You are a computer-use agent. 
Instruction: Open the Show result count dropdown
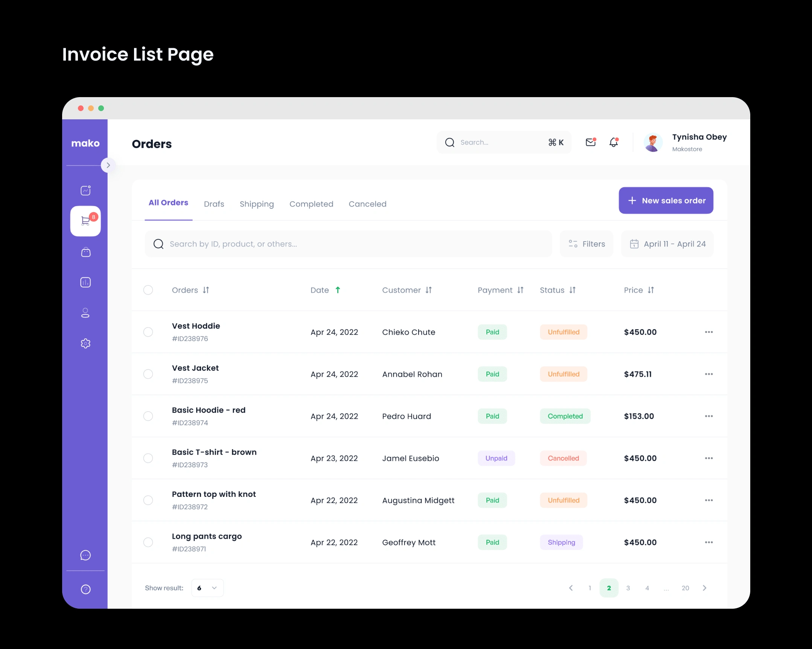207,588
